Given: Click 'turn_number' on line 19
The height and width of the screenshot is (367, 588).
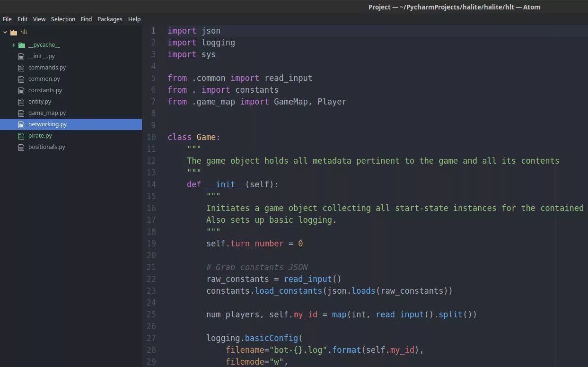Looking at the screenshot, I should (x=257, y=244).
